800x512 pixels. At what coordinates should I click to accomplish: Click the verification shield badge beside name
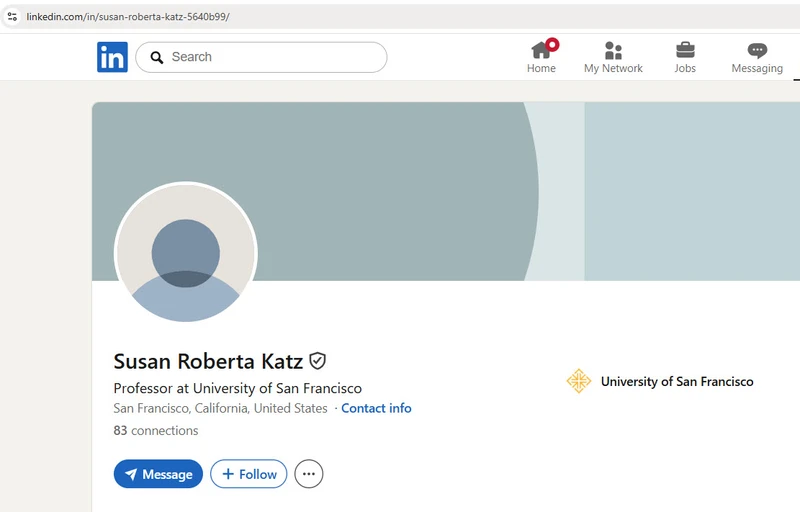317,361
